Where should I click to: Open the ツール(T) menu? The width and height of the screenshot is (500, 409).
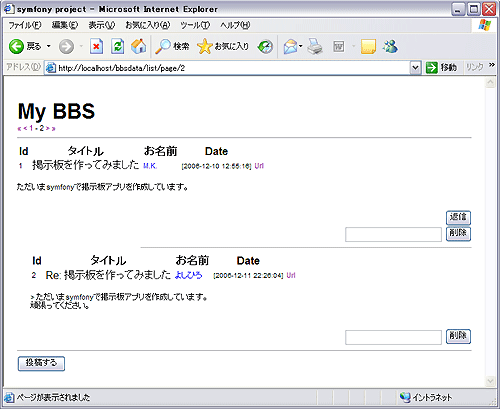(x=195, y=25)
